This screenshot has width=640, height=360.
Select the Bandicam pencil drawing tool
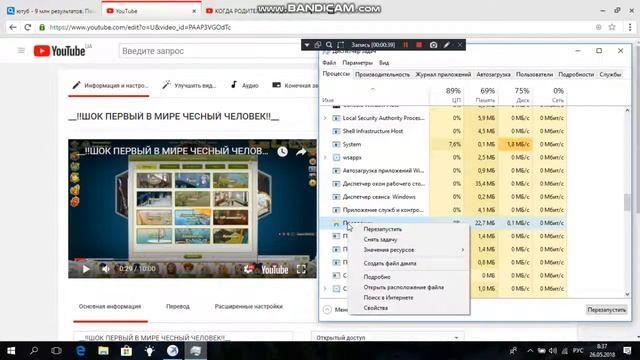click(x=447, y=45)
